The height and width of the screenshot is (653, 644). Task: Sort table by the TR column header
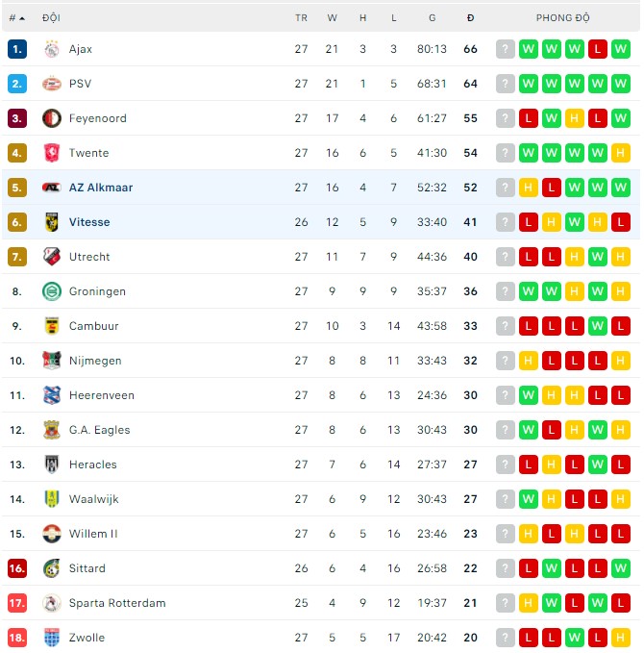[301, 18]
